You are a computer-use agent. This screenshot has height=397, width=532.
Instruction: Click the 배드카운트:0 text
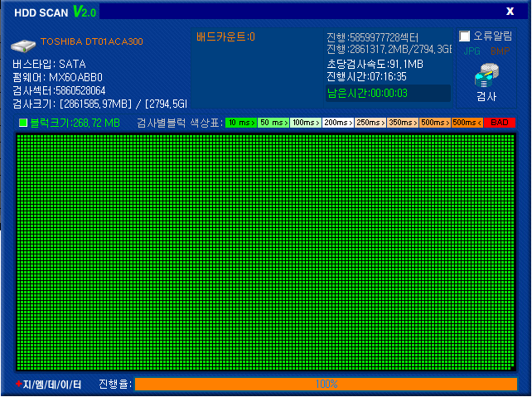tap(225, 36)
